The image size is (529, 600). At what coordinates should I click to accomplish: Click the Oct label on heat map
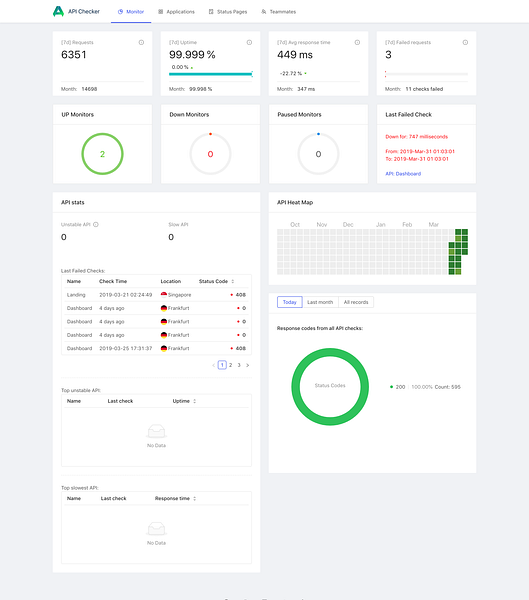pyautogui.click(x=295, y=225)
